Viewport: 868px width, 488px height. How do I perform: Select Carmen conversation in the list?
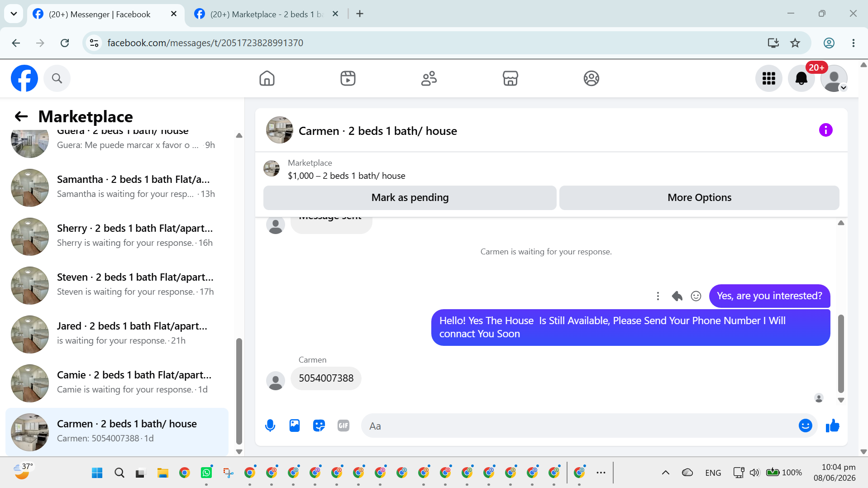(117, 432)
